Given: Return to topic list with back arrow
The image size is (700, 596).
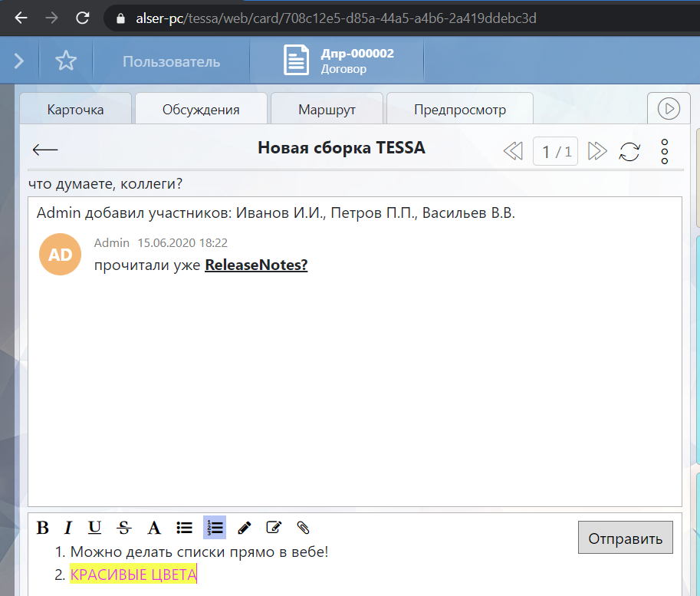Looking at the screenshot, I should tap(45, 150).
